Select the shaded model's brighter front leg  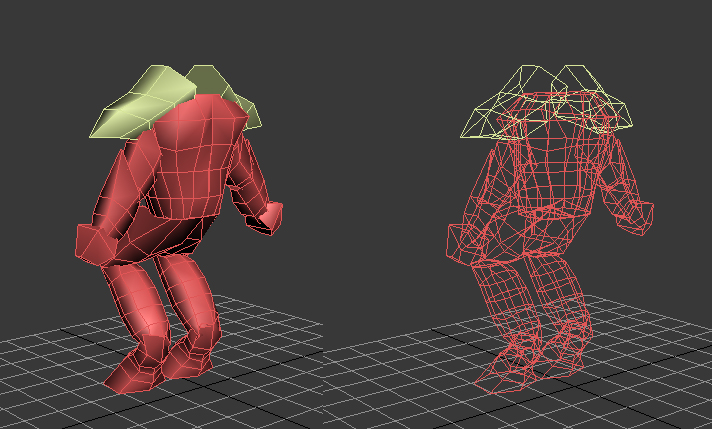point(138,302)
